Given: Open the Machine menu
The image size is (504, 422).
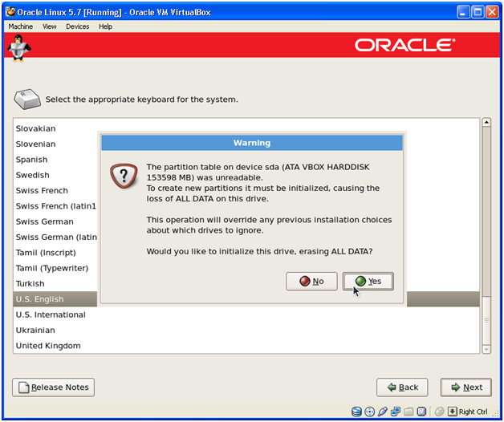Looking at the screenshot, I should [x=21, y=26].
